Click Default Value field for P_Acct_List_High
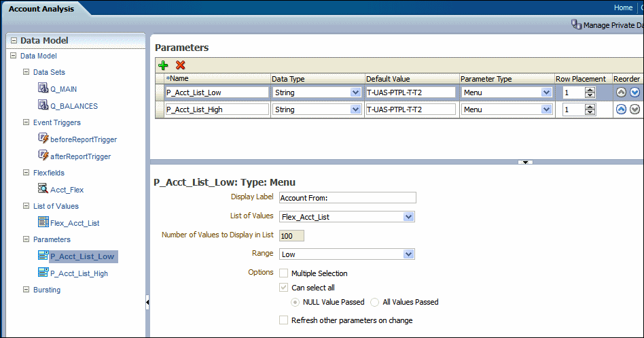644x338 pixels. pyautogui.click(x=411, y=109)
